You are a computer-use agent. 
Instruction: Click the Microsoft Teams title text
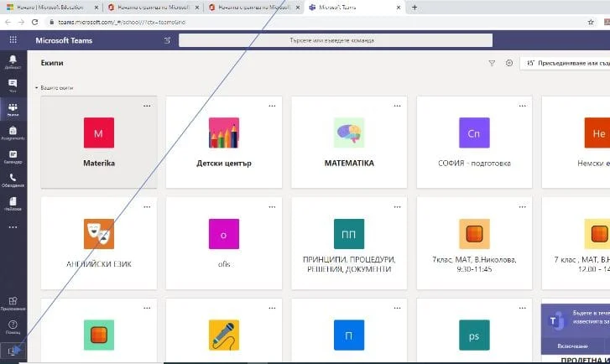coord(64,40)
